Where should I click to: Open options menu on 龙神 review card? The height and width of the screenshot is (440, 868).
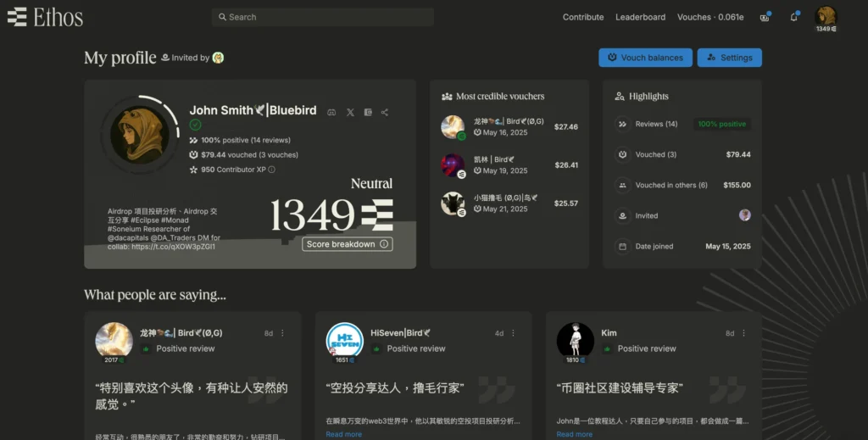(x=283, y=333)
